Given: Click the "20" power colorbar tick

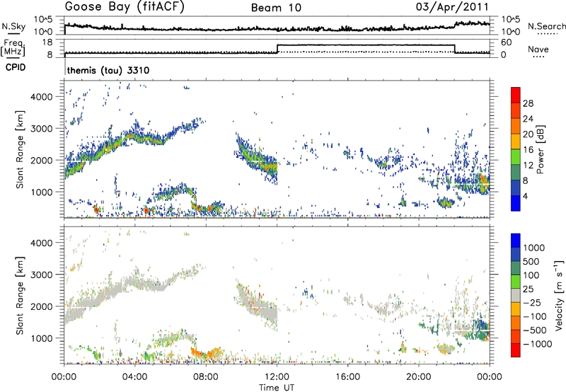Looking at the screenshot, I should [528, 134].
